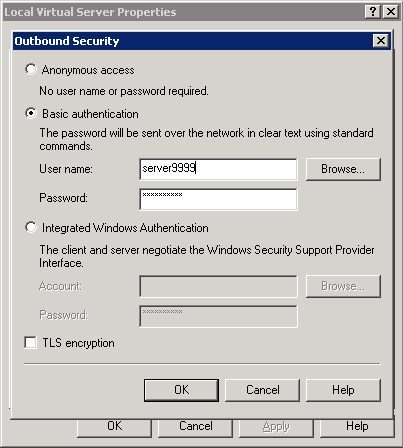Click OK in the Properties window bottom row
The image size is (403, 448).
tap(114, 427)
